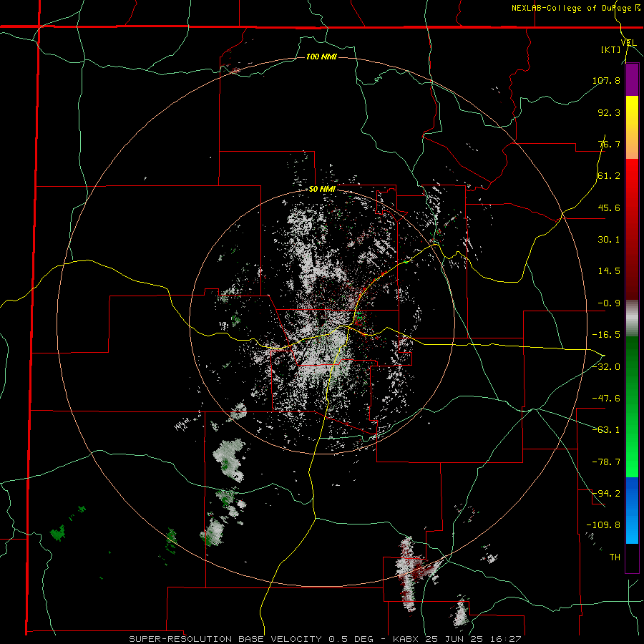
Task: Click the [KT] units label
Action: coord(610,49)
